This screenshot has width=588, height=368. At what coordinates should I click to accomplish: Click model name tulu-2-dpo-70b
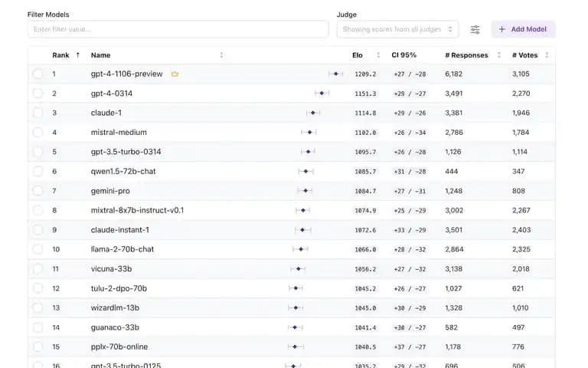coord(119,288)
